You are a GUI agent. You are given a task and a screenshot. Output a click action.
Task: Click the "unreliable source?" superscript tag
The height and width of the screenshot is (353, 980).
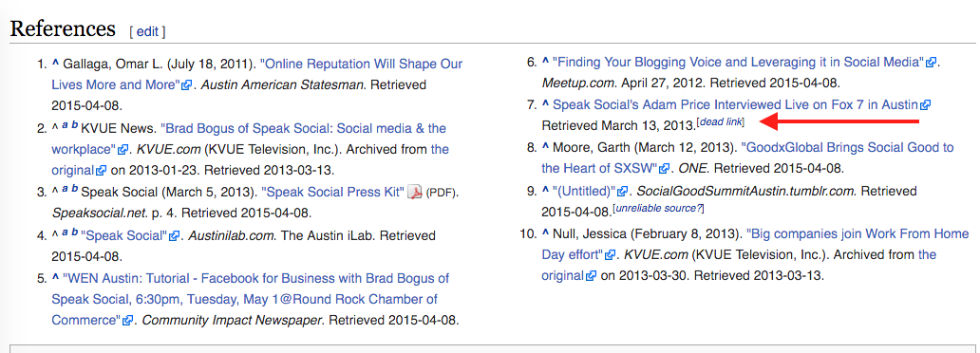click(x=659, y=208)
